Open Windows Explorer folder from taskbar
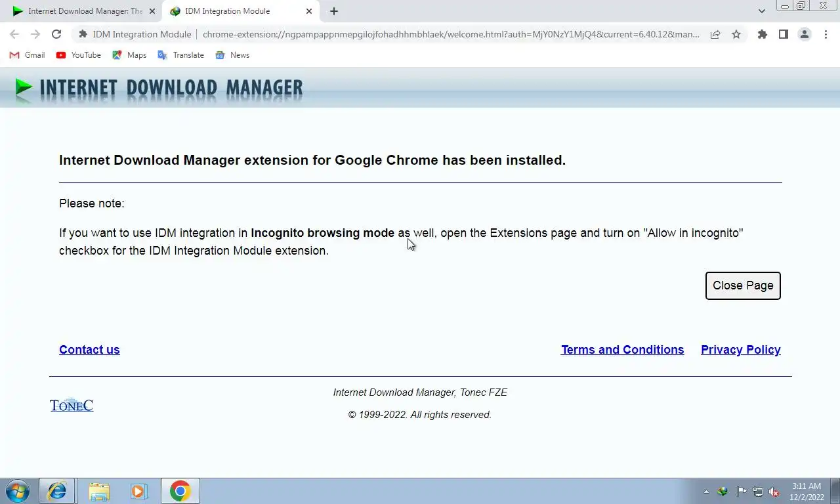This screenshot has width=840, height=504. coord(99,491)
